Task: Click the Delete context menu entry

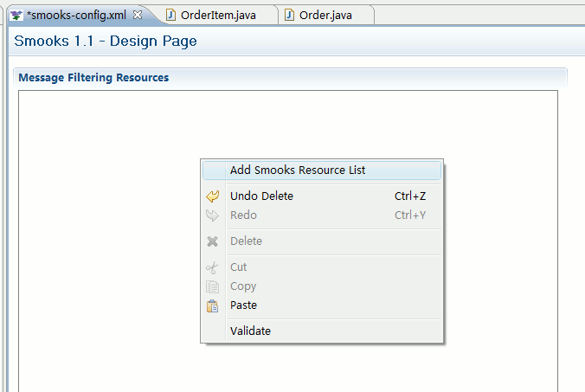Action: [322, 241]
